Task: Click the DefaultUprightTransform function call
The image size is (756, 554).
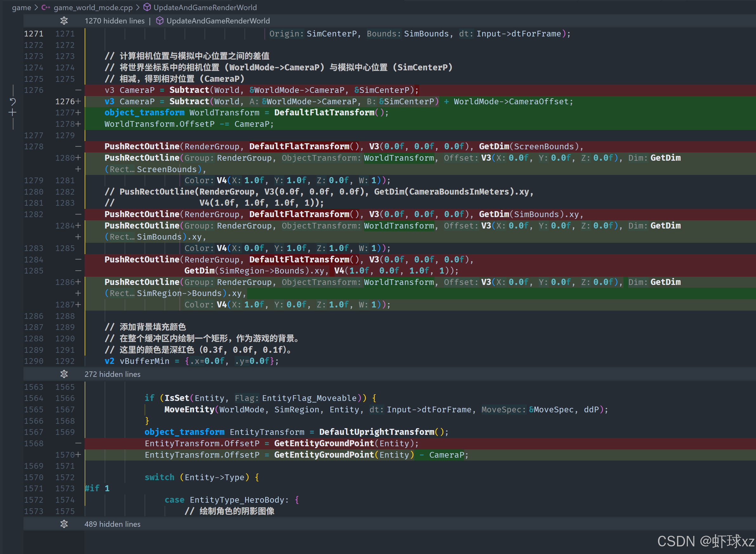Action: pos(376,432)
